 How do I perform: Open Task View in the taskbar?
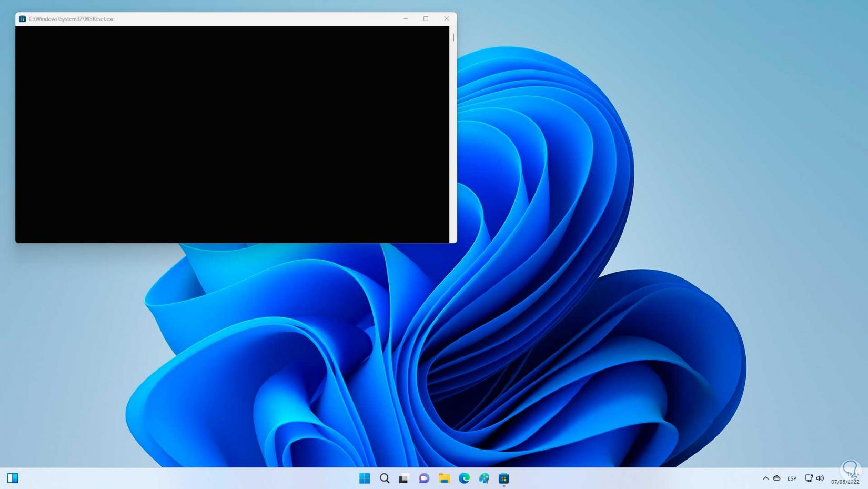[x=404, y=478]
